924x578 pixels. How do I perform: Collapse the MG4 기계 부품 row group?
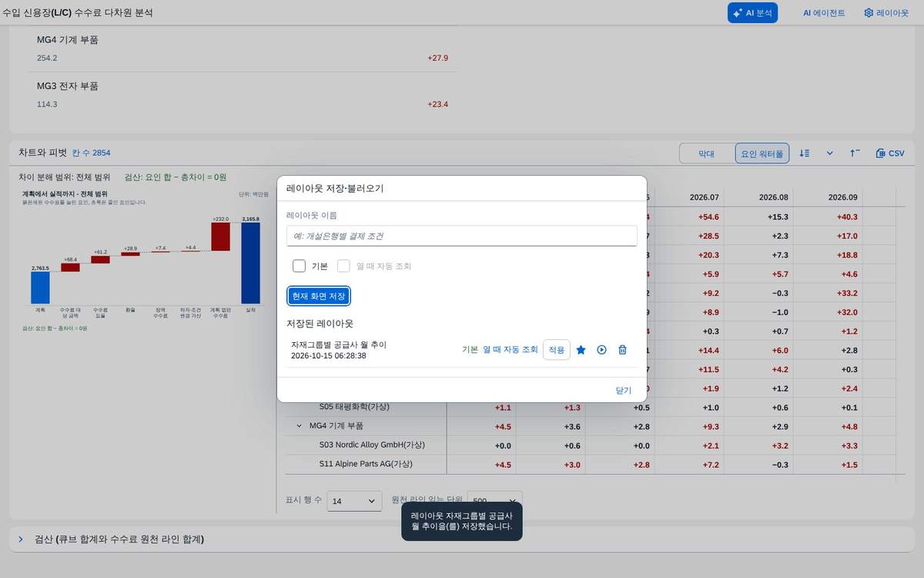299,425
